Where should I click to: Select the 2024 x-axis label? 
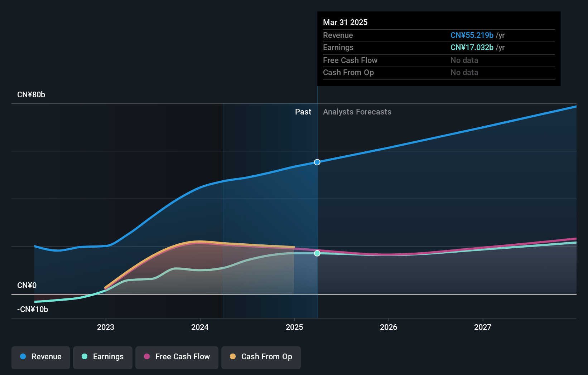click(x=200, y=327)
